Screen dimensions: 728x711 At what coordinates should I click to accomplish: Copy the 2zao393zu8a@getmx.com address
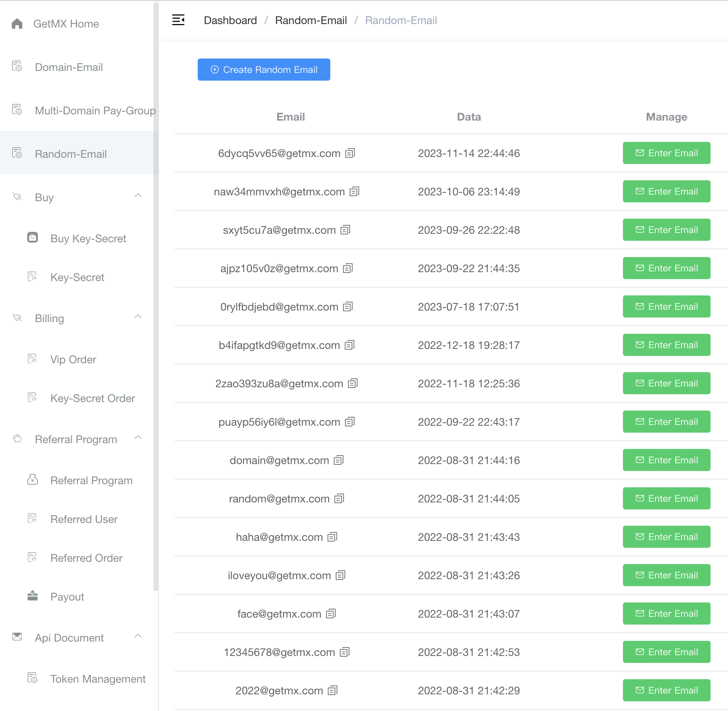point(353,383)
